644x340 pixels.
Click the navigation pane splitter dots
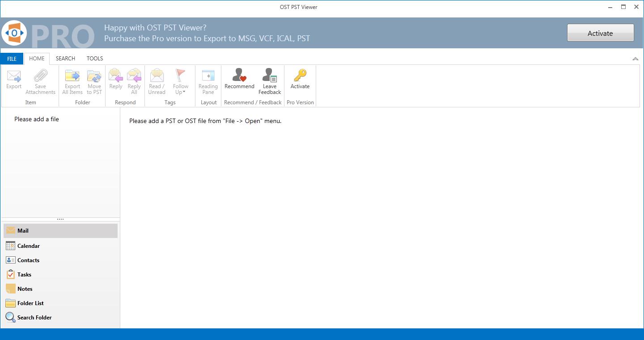coord(60,219)
